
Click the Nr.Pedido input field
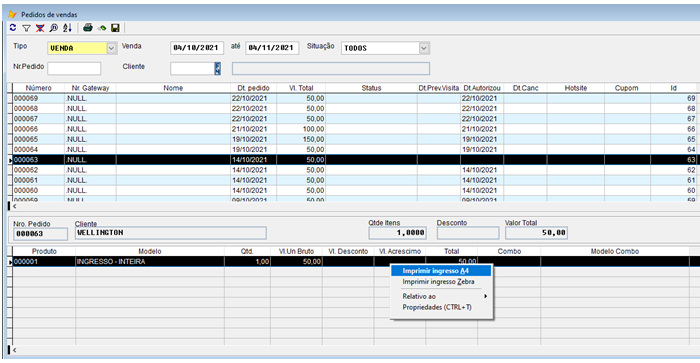74,68
